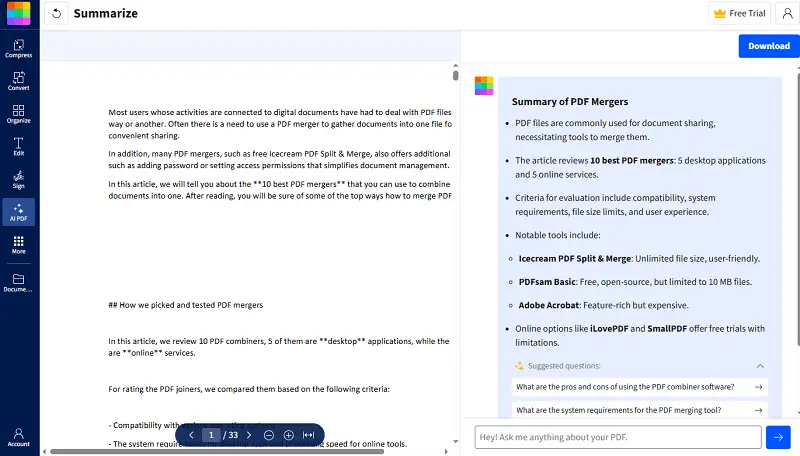Click the back arrow next to Summarize
800x456 pixels.
(x=56, y=13)
